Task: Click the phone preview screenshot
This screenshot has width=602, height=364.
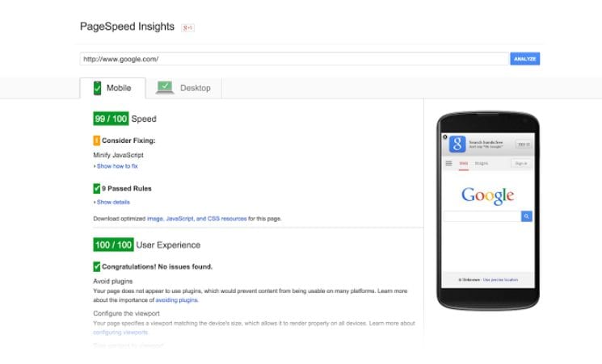Action: pos(488,211)
